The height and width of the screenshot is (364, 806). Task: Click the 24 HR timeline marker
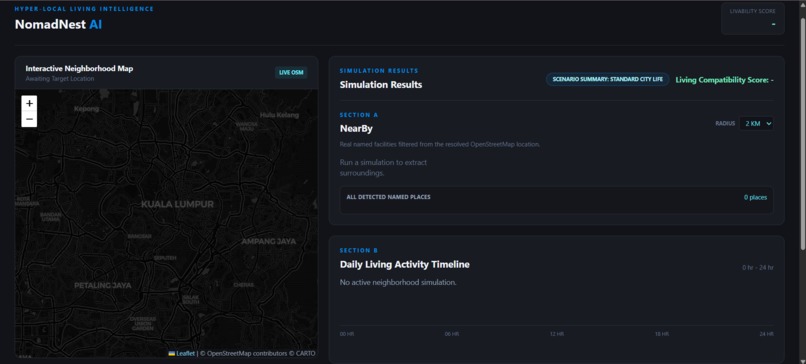tap(766, 334)
